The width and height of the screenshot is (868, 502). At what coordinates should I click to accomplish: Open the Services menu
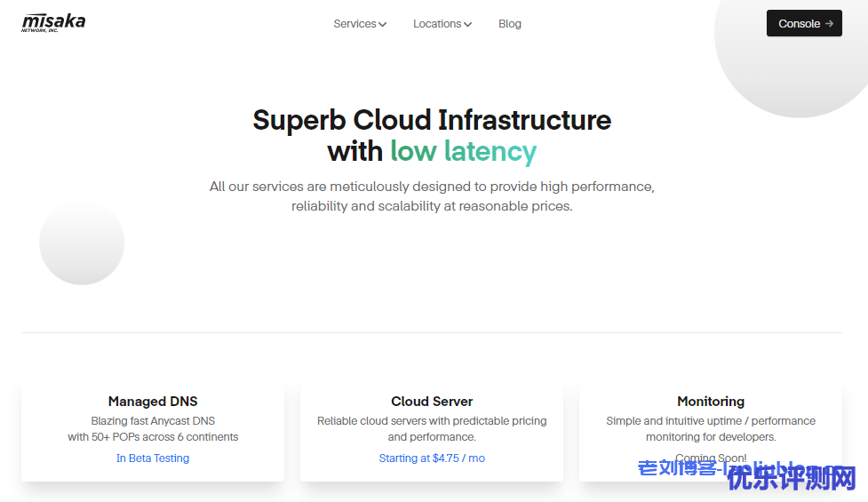(354, 24)
